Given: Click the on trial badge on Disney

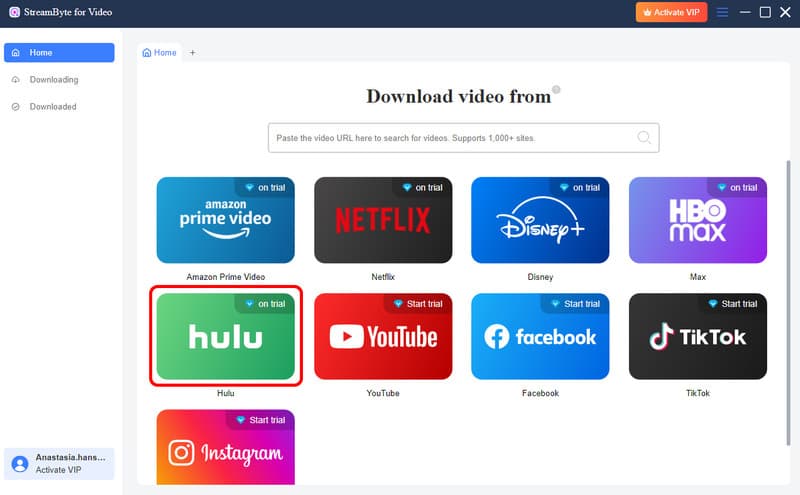Looking at the screenshot, I should coord(580,187).
